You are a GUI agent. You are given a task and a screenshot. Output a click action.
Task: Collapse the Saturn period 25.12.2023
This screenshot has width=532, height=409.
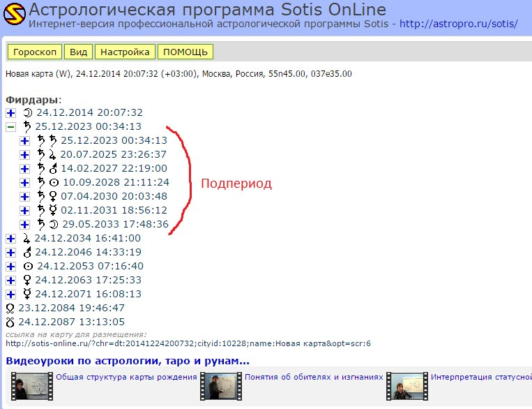click(x=11, y=127)
